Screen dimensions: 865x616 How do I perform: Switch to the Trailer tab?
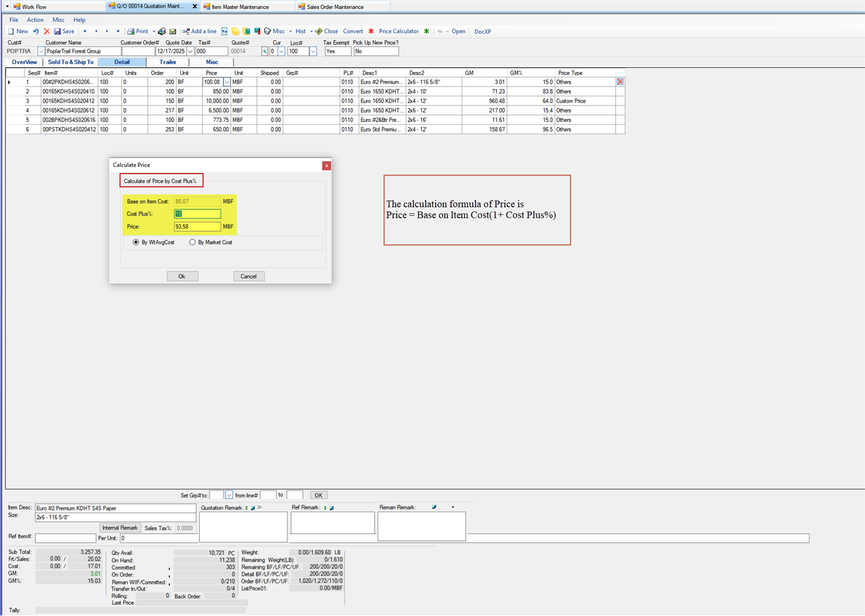[x=168, y=62]
